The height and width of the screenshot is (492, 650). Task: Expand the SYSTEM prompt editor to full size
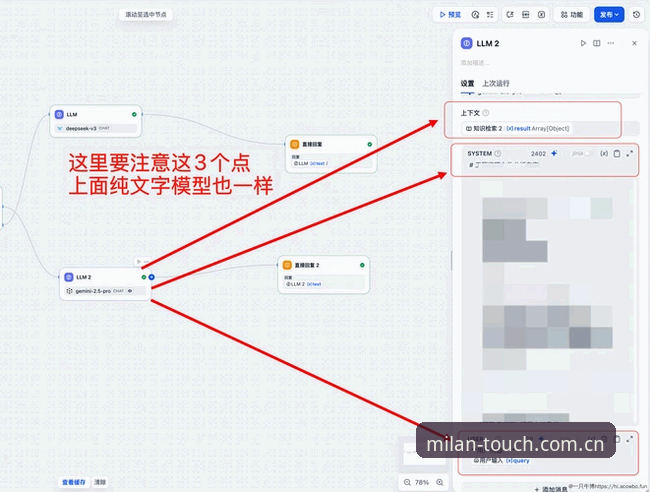[x=630, y=153]
